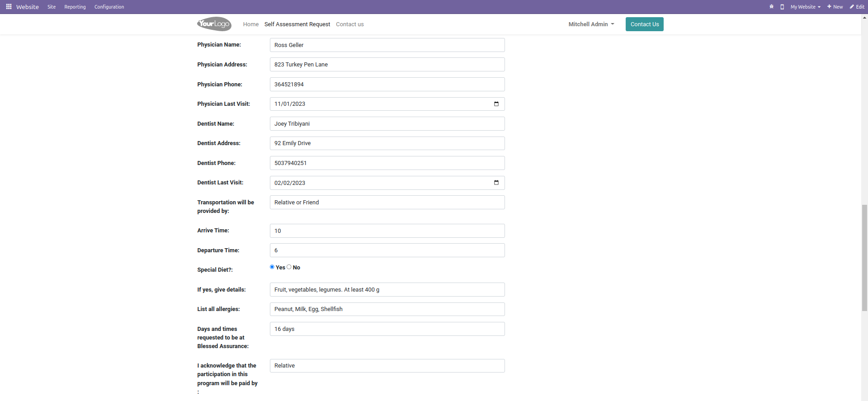Click the debug bug icon

pos(771,7)
